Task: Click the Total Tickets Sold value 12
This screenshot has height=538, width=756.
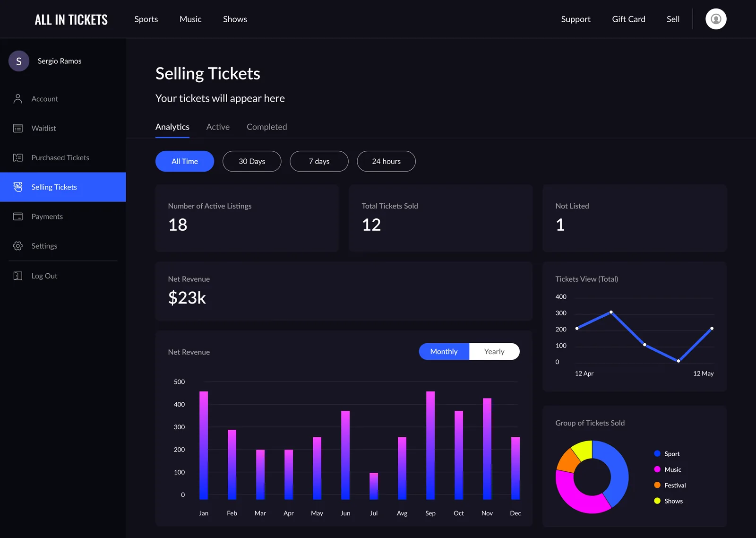Action: point(371,225)
